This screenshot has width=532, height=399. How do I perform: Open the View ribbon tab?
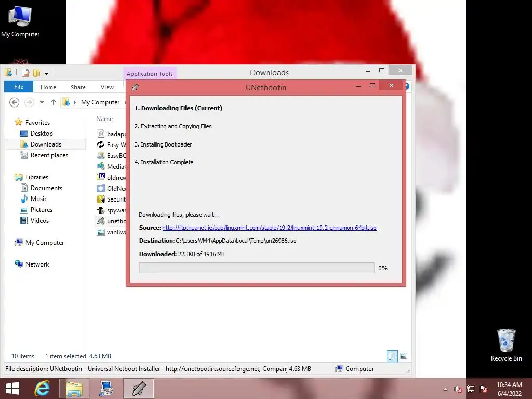coord(107,87)
